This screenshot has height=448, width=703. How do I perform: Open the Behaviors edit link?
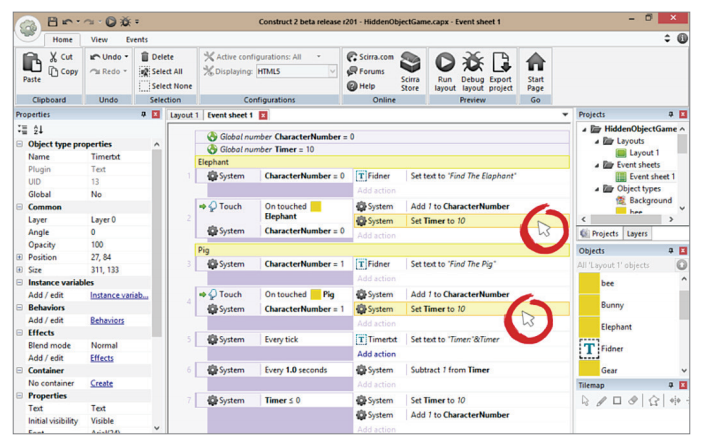point(107,320)
